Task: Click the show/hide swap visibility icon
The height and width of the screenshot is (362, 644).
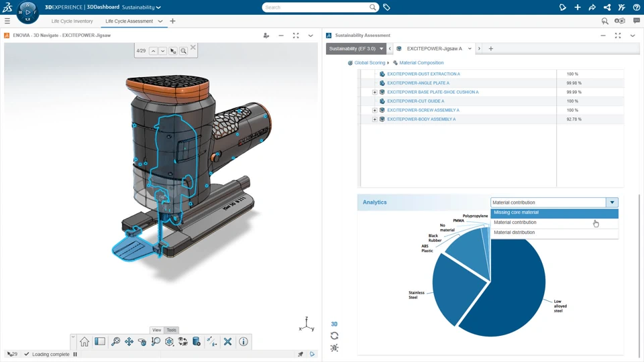Action: coord(182,341)
